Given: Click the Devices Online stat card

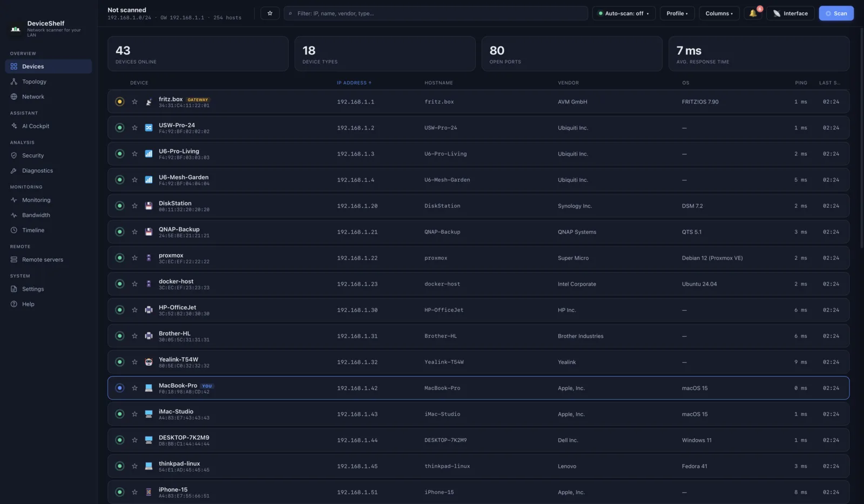Looking at the screenshot, I should point(198,54).
